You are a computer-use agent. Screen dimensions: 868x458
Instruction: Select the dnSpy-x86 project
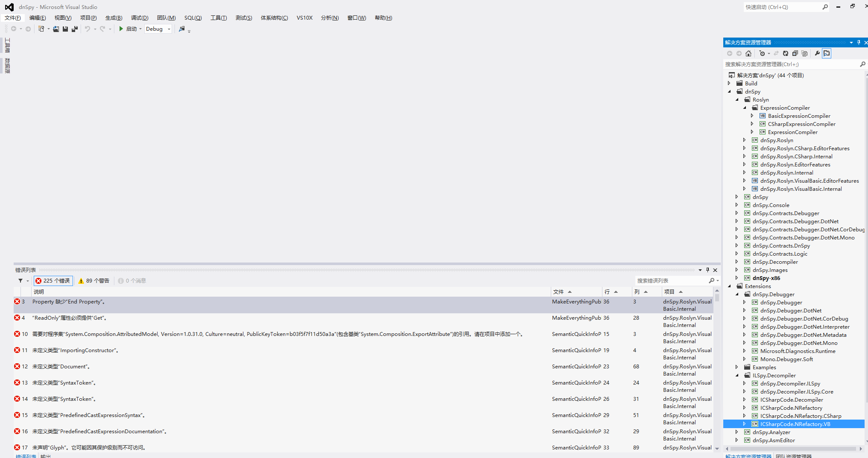tap(766, 278)
